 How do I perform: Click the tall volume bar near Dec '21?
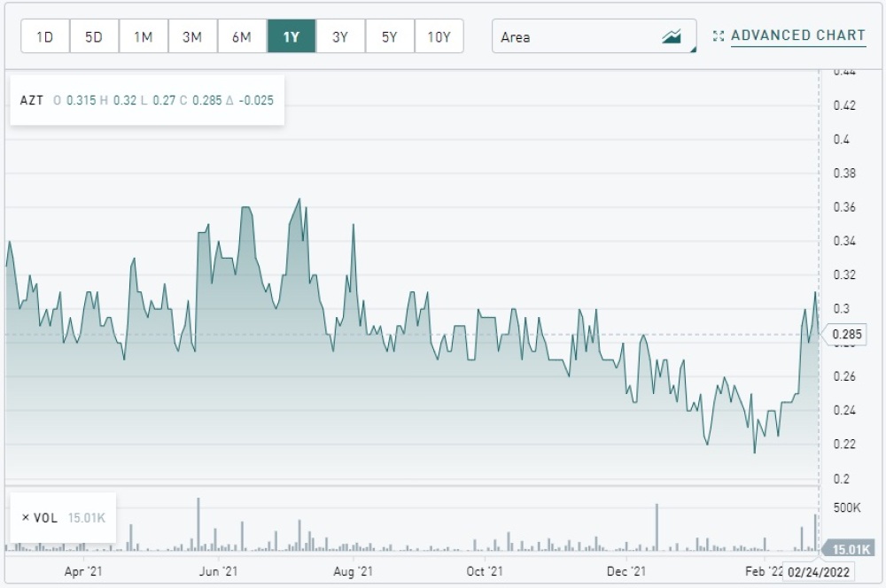pos(657,528)
